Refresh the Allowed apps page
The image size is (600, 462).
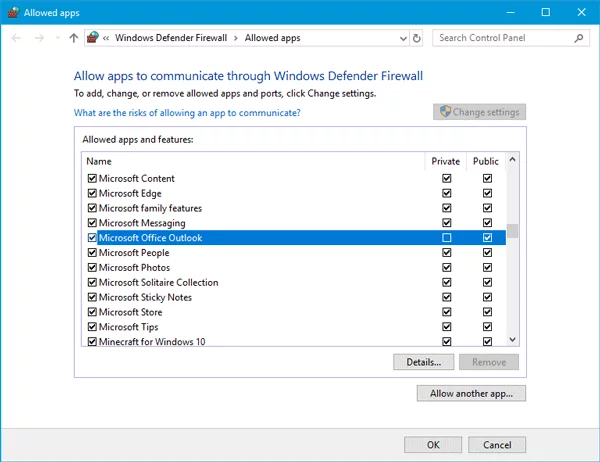(x=416, y=38)
